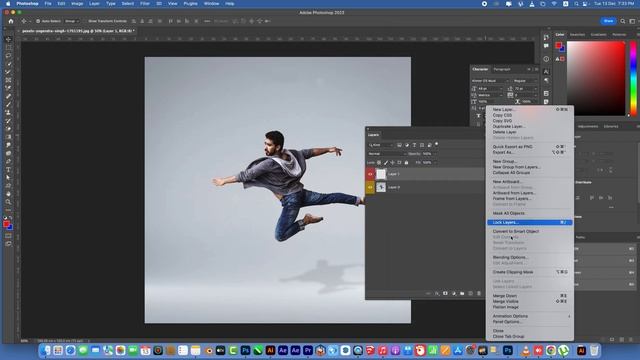Toggle lock transparent pixels
This screenshot has height=360, width=640.
379,162
